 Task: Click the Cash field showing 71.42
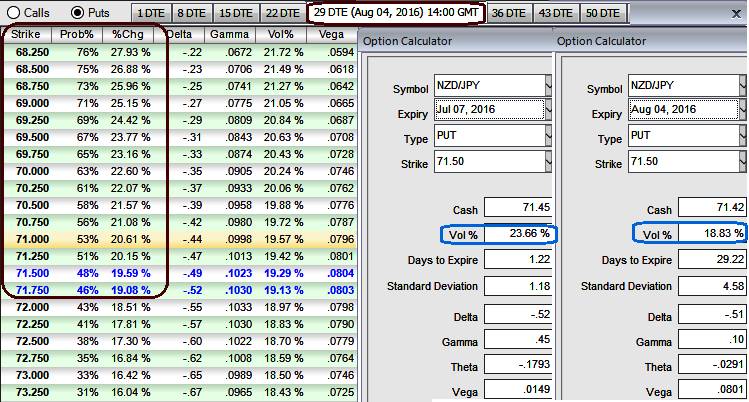712,209
